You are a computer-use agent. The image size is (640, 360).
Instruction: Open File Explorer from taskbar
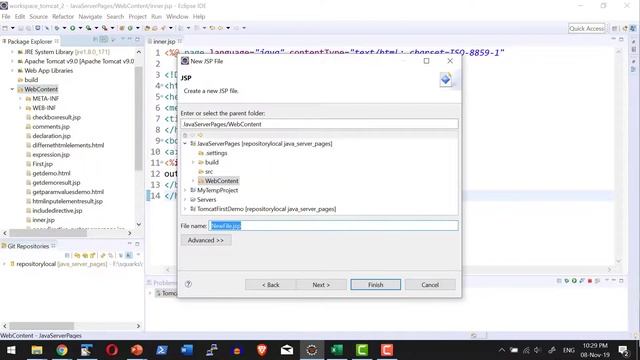pos(37,350)
